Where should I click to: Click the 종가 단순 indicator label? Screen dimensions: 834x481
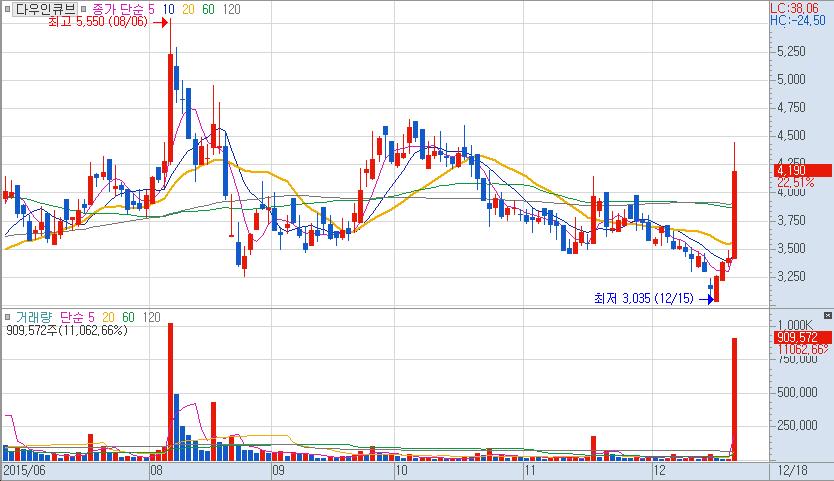pyautogui.click(x=117, y=8)
